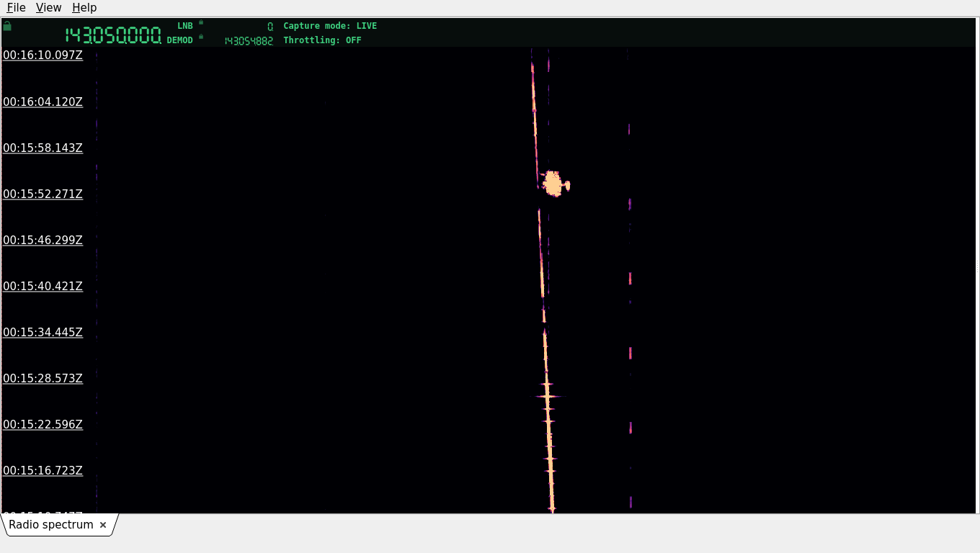
Task: Toggle the DEMOD lock icon
Action: pos(201,37)
